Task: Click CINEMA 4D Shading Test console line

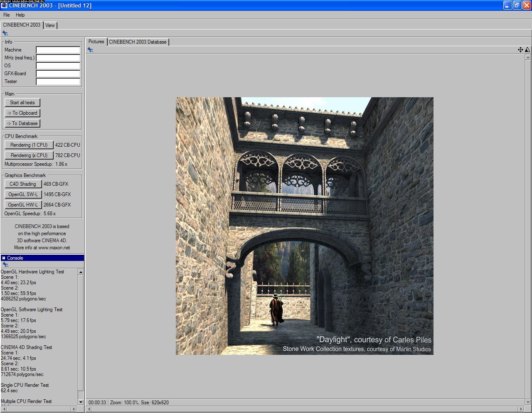Action: coord(27,347)
